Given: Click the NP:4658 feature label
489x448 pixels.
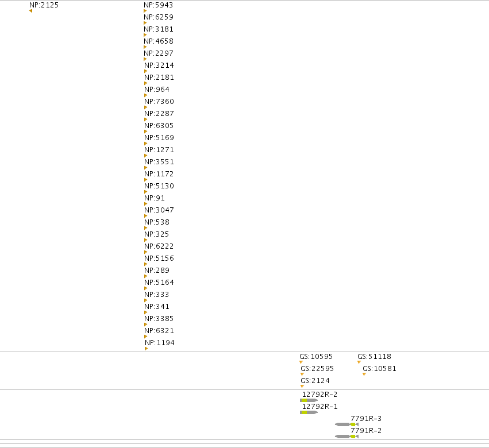Looking at the screenshot, I should [x=159, y=41].
